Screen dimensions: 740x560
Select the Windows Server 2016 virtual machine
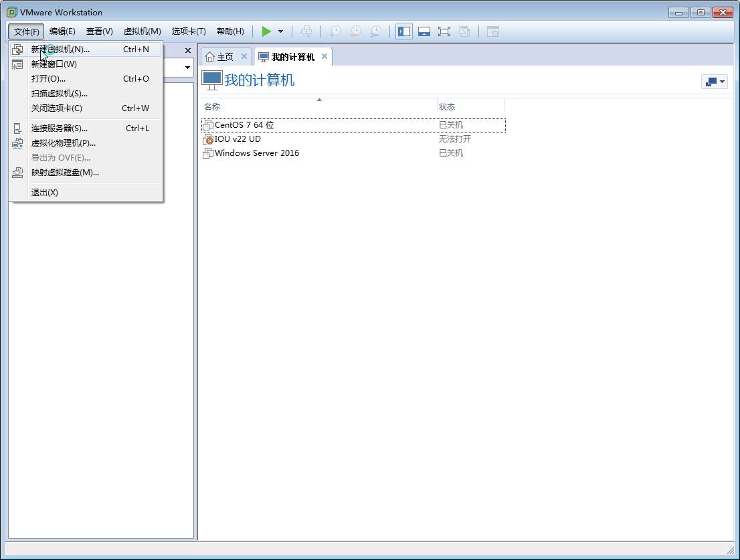[x=353, y=153]
